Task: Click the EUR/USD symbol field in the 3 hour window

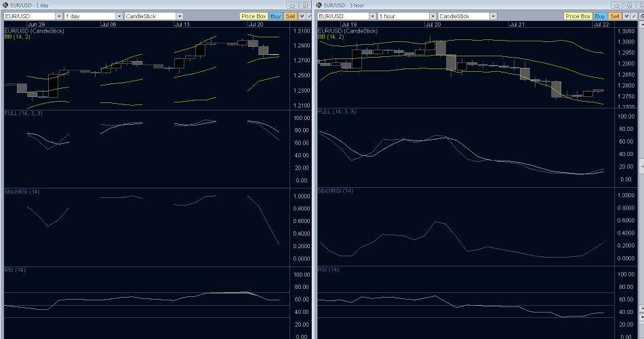Action: pyautogui.click(x=342, y=16)
